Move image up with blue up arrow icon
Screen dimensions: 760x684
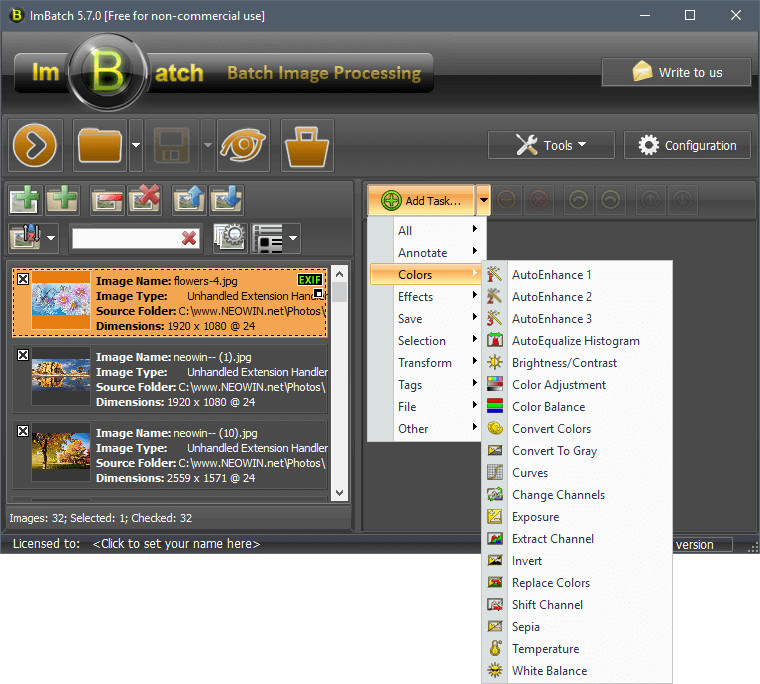(x=190, y=200)
